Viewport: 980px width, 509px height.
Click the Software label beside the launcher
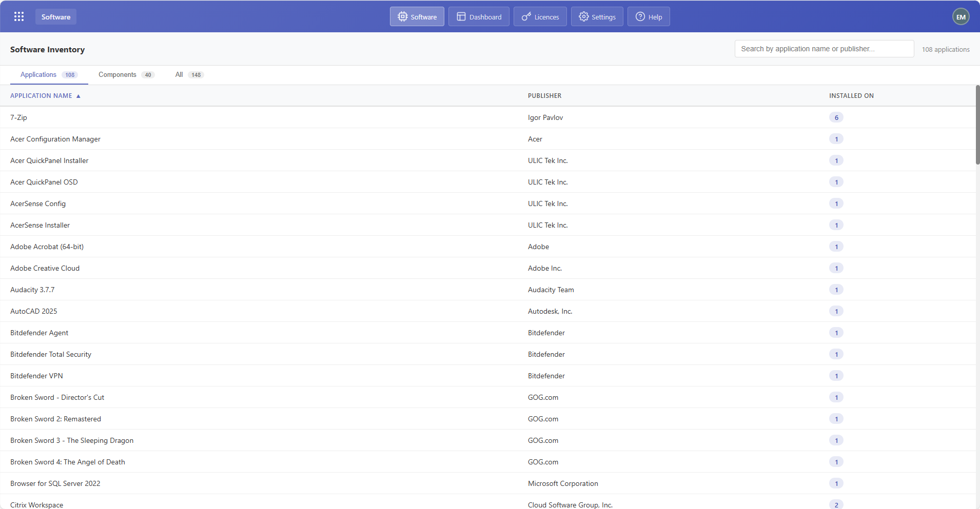(x=56, y=17)
